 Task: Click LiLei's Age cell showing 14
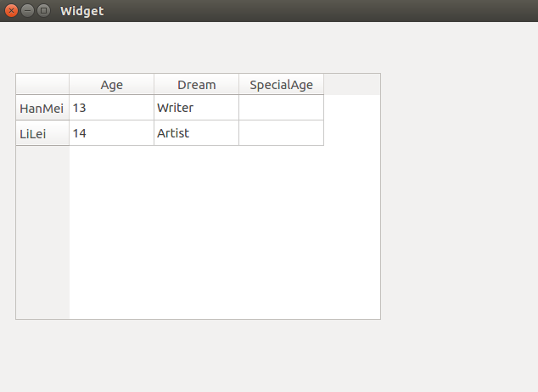pos(111,133)
